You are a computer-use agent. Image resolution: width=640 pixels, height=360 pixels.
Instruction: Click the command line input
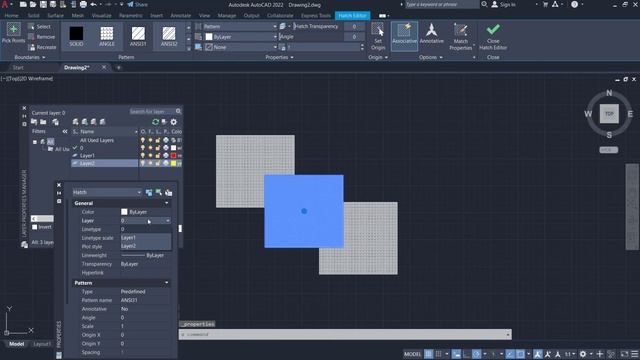(x=345, y=335)
